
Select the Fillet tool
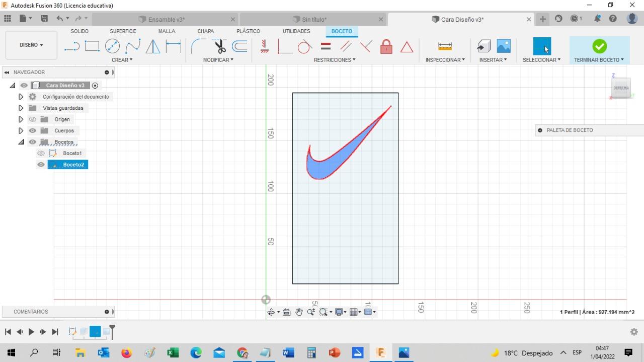pos(198,46)
